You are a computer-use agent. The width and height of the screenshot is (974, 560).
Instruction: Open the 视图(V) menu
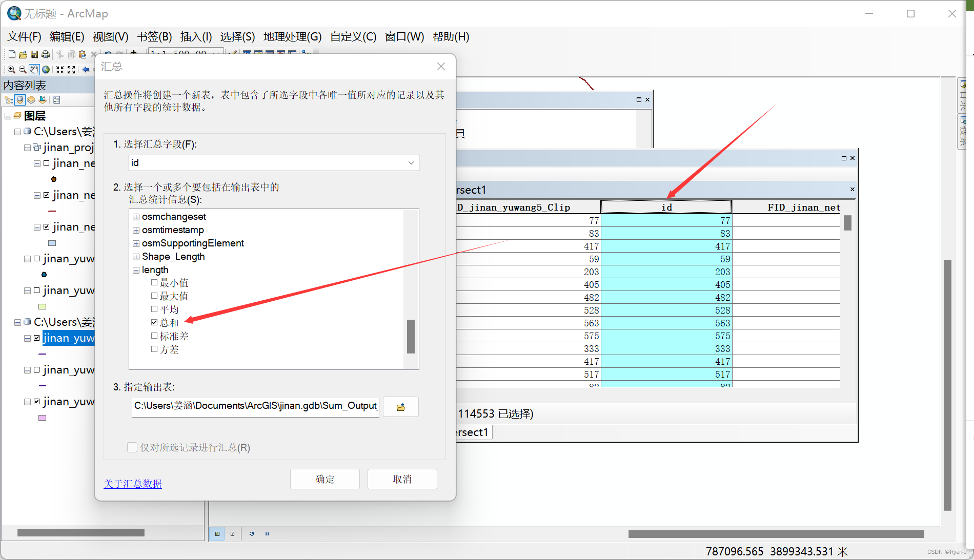point(110,37)
